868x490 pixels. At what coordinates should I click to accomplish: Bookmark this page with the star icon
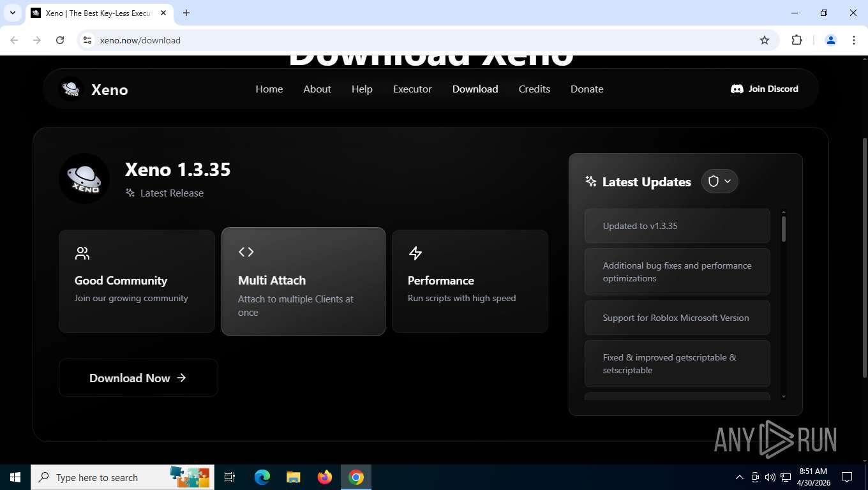coord(765,40)
